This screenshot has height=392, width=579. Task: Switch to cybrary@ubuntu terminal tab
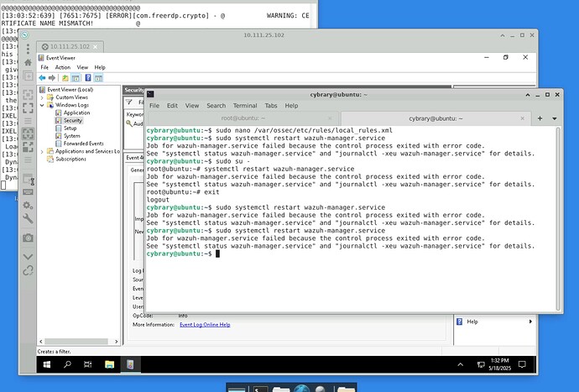(x=436, y=118)
